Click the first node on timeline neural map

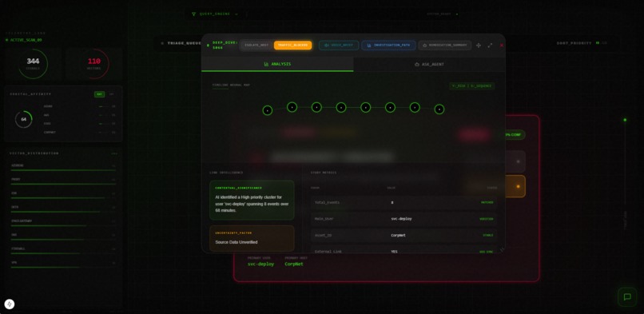(x=268, y=110)
